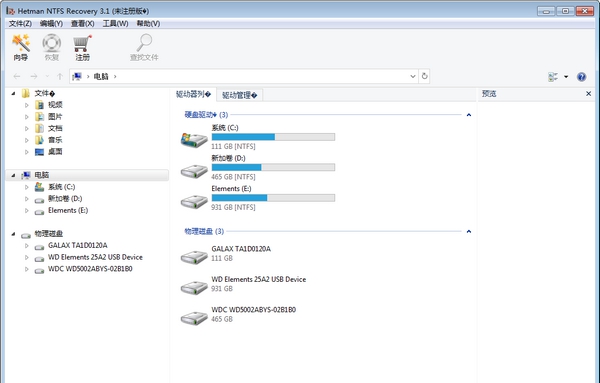Select 电脑 in the sidebar tree
This screenshot has width=600, height=383.
(87, 175)
